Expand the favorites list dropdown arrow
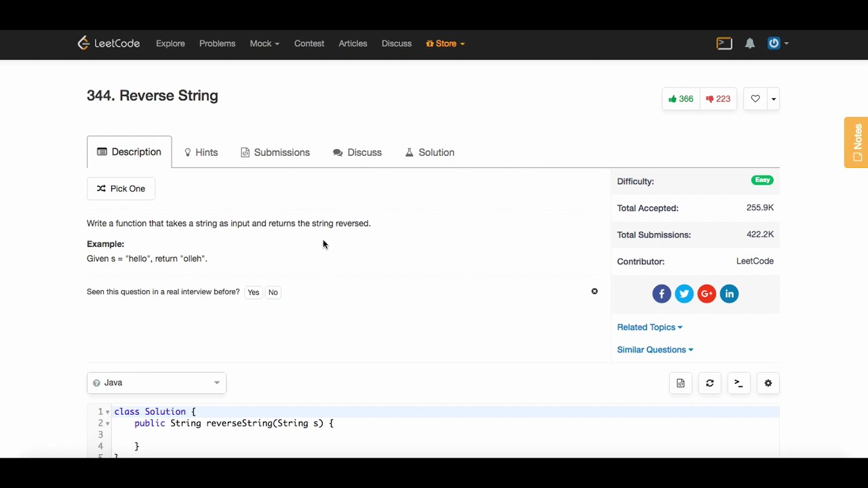The width and height of the screenshot is (868, 488). [x=773, y=99]
